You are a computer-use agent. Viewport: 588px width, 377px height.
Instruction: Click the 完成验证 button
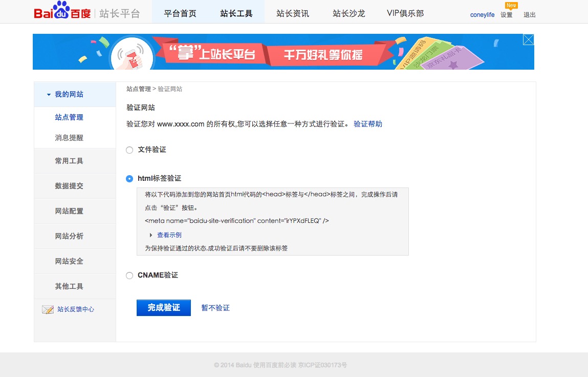click(x=163, y=307)
